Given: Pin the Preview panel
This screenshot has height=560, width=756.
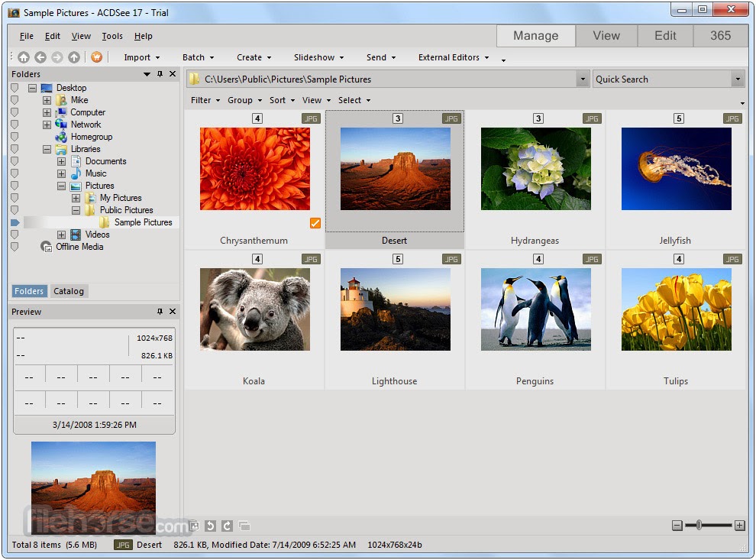Looking at the screenshot, I should click(x=160, y=312).
